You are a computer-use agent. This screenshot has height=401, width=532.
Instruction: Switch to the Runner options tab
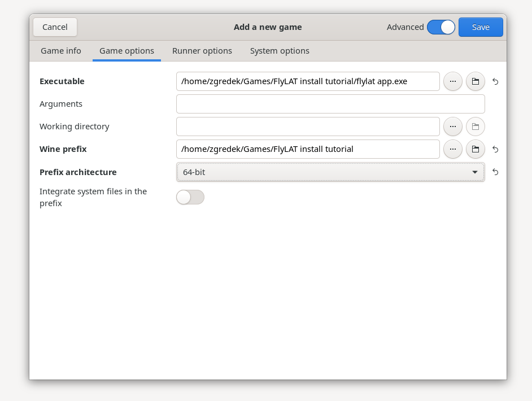pos(202,51)
